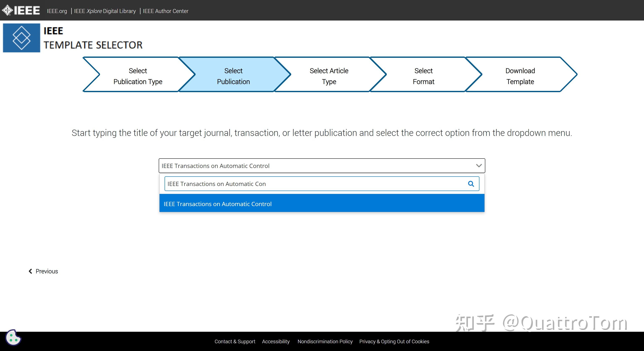Screen dimensions: 644x351
Task: Click the Previous left chevron icon
Action: (30, 271)
